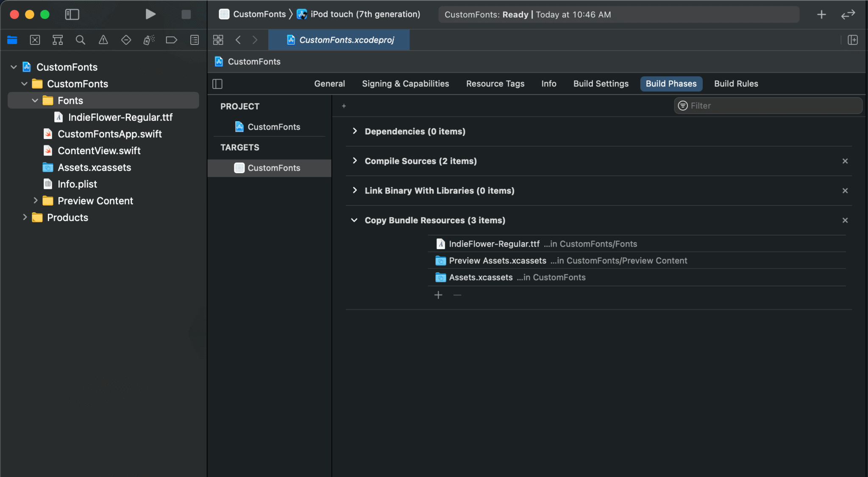
Task: Toggle code review arrows button
Action: pyautogui.click(x=848, y=14)
